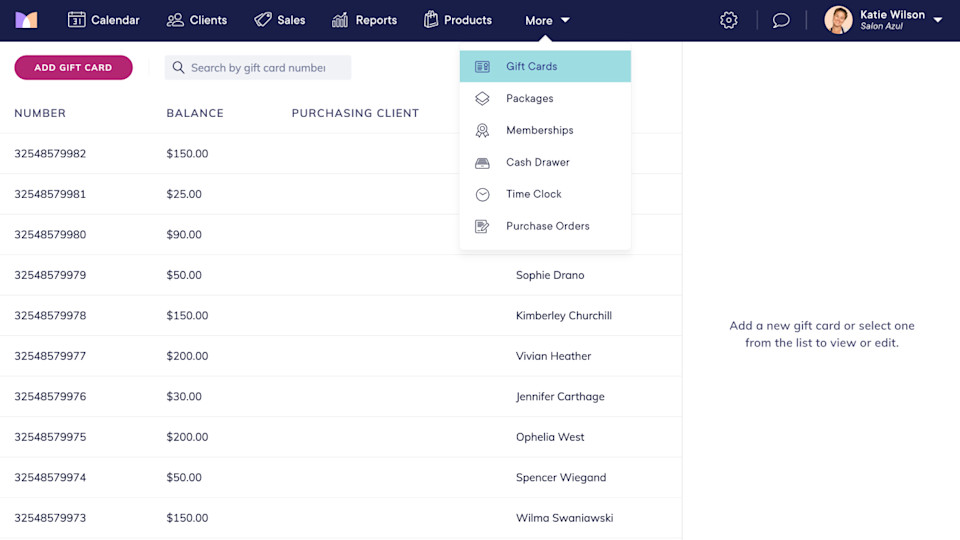This screenshot has height=540, width=960.
Task: Select gift card 32548579973
Action: 50,517
